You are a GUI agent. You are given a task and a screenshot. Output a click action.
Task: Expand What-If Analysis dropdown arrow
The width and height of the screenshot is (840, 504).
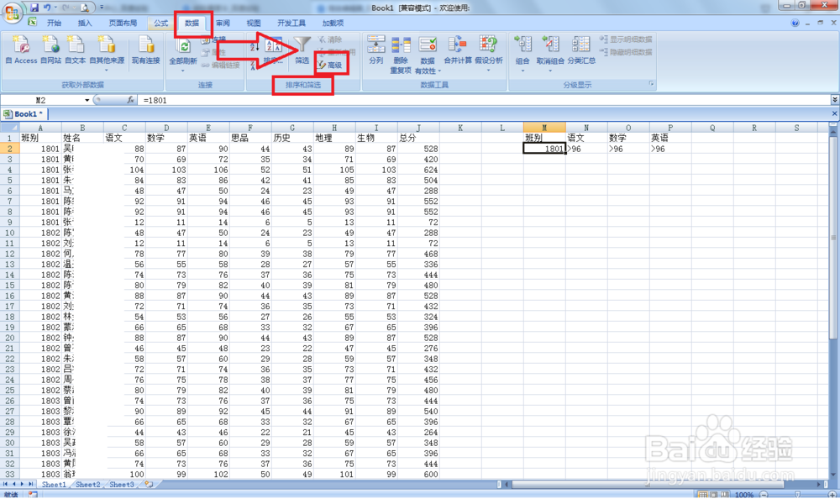pyautogui.click(x=488, y=71)
